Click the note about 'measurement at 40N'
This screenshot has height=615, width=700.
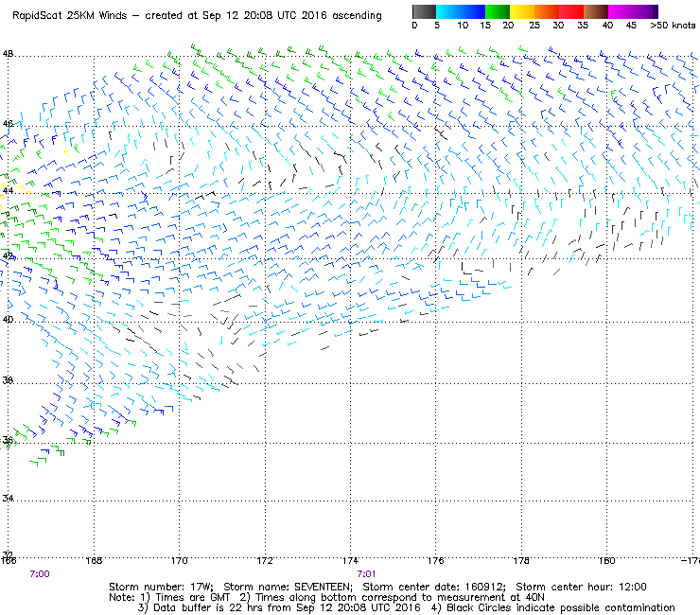click(393, 598)
